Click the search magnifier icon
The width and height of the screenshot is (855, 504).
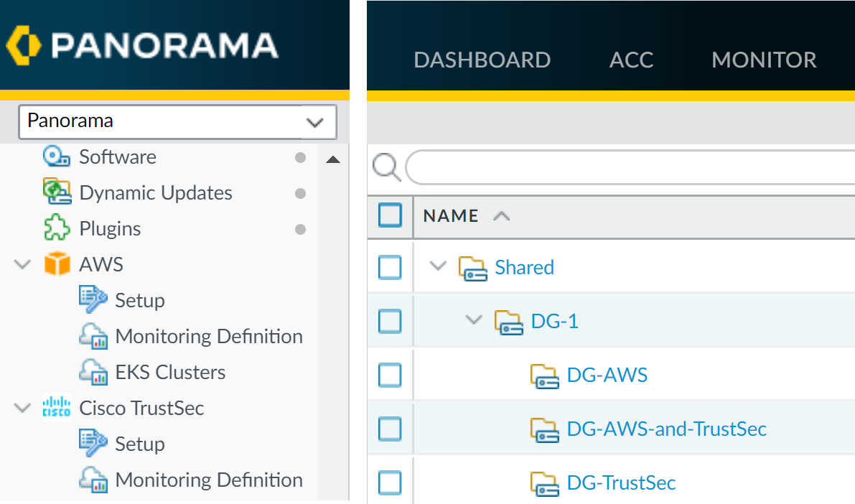point(386,168)
